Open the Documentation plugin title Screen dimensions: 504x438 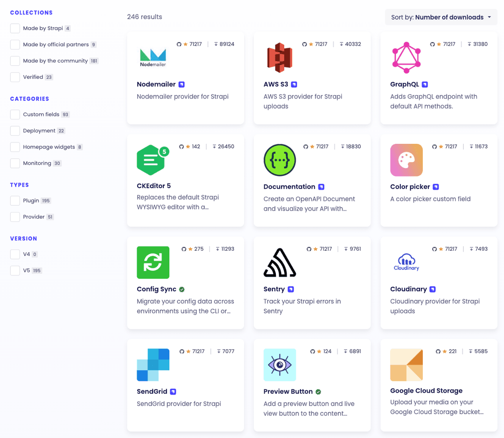289,186
